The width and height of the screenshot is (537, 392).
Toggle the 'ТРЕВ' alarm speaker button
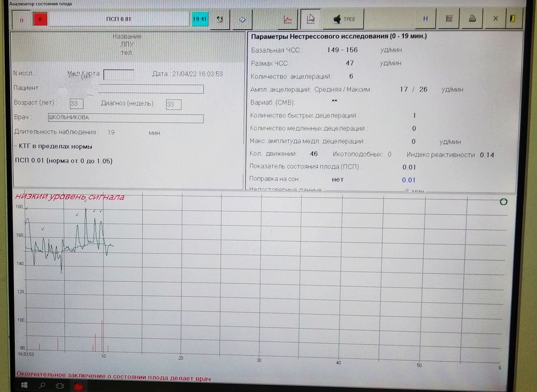pyautogui.click(x=344, y=19)
